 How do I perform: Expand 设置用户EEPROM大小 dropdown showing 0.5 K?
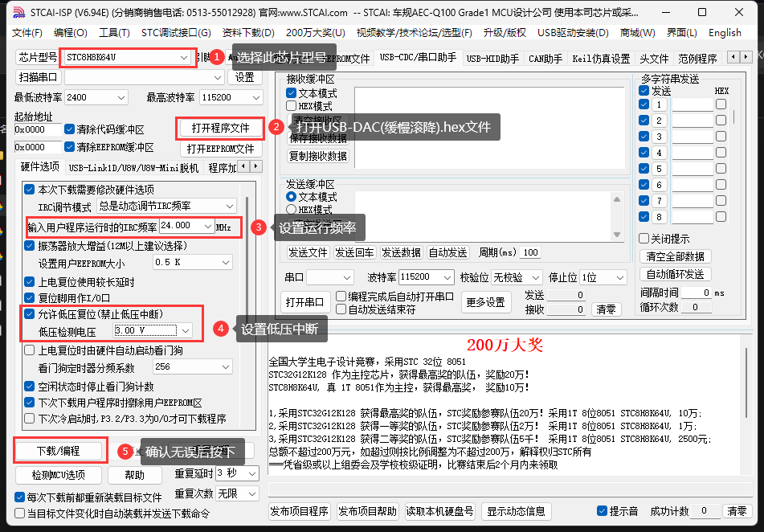[x=193, y=262]
